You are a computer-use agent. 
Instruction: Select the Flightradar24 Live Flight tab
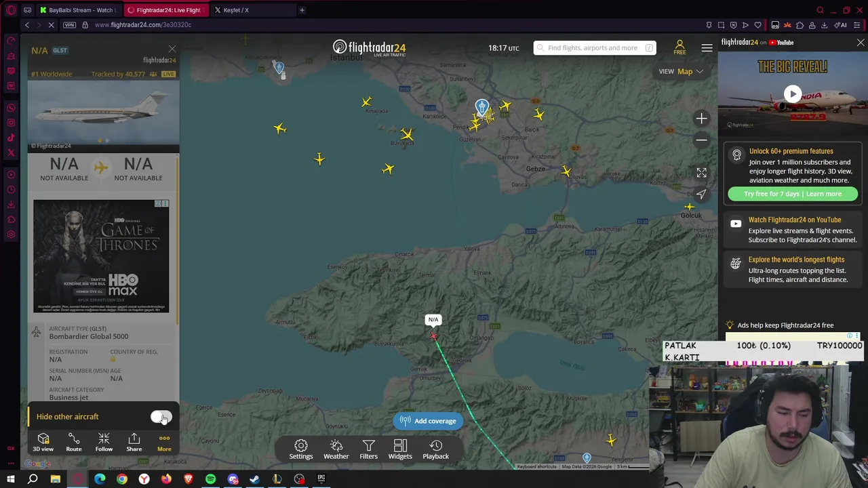[x=167, y=10]
